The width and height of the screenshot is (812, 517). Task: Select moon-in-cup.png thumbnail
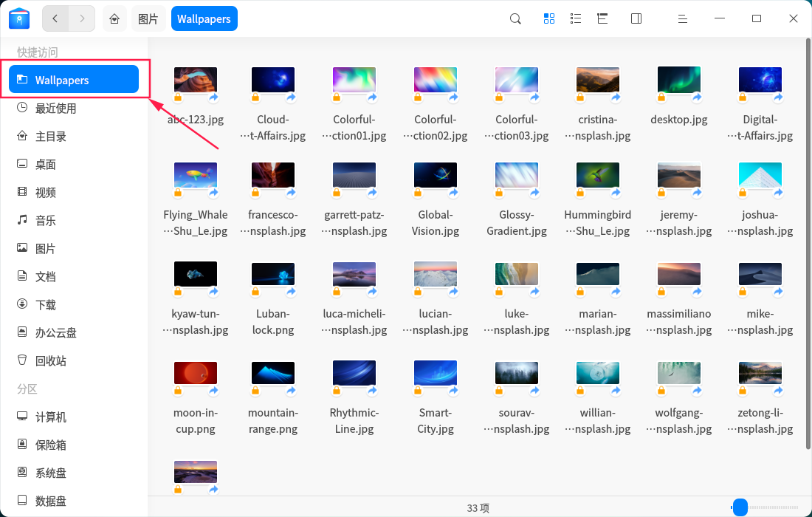pos(195,373)
